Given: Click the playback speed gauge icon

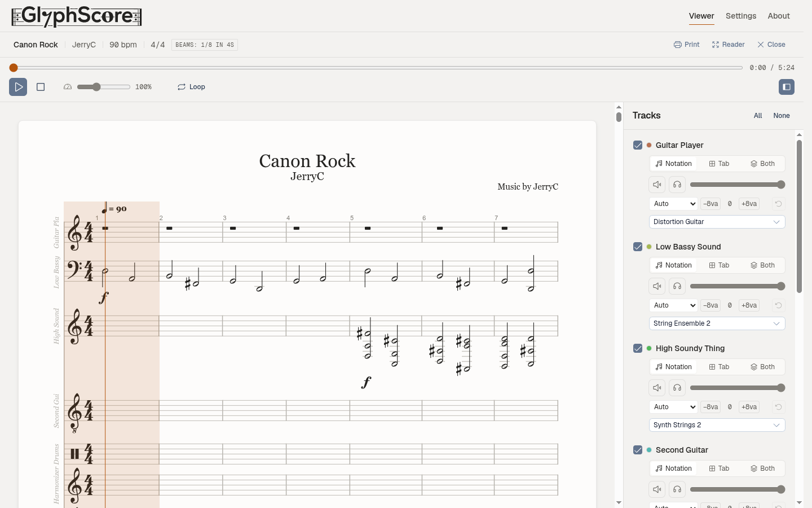Looking at the screenshot, I should 68,87.
